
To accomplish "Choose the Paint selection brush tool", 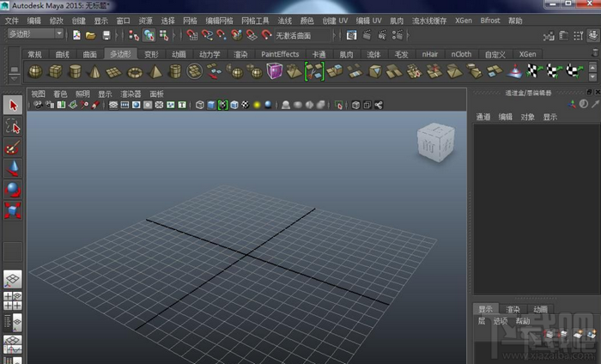I will [13, 147].
